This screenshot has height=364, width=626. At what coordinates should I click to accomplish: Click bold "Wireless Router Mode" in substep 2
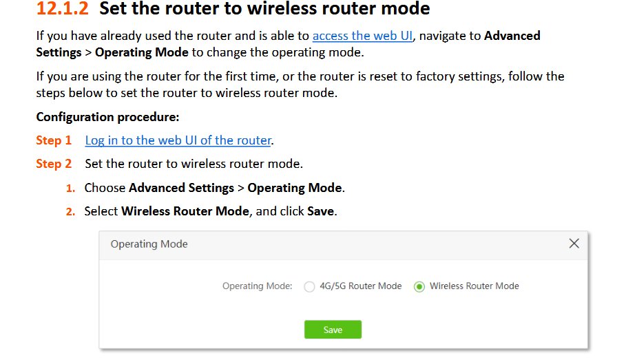tap(185, 211)
